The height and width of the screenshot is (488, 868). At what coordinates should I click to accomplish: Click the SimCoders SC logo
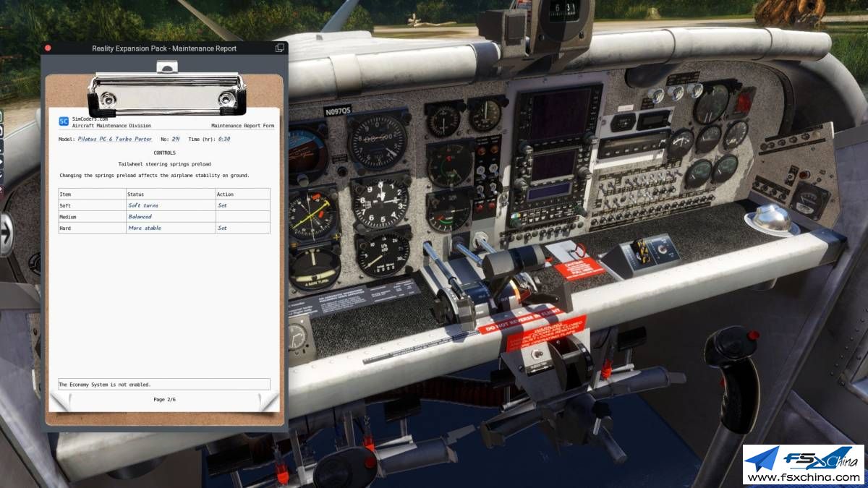(64, 121)
